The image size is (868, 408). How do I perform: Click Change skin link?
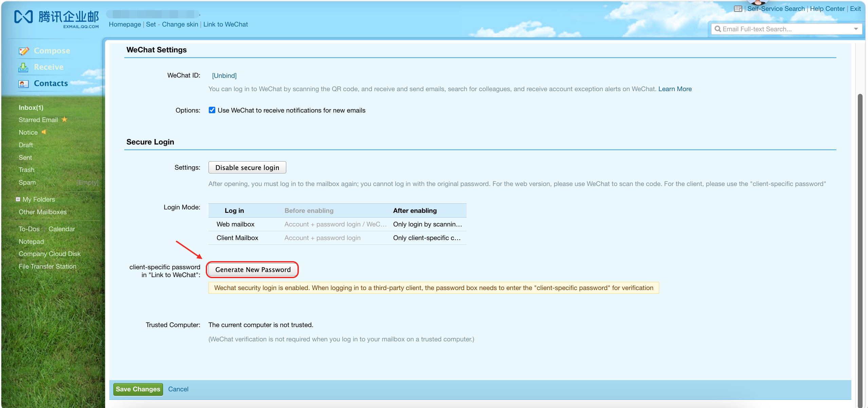tap(180, 24)
